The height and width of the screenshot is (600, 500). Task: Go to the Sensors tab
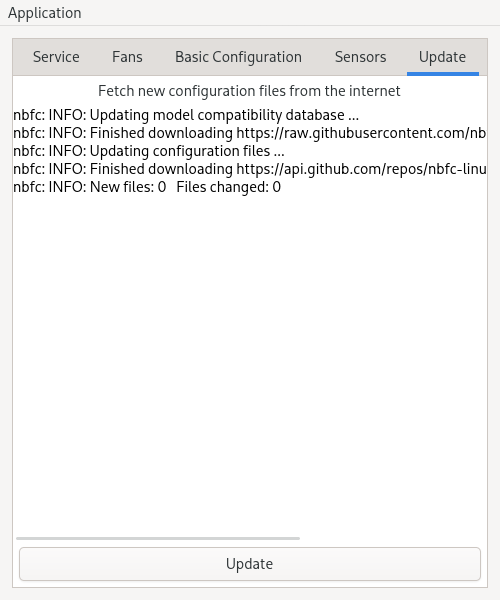tap(360, 57)
